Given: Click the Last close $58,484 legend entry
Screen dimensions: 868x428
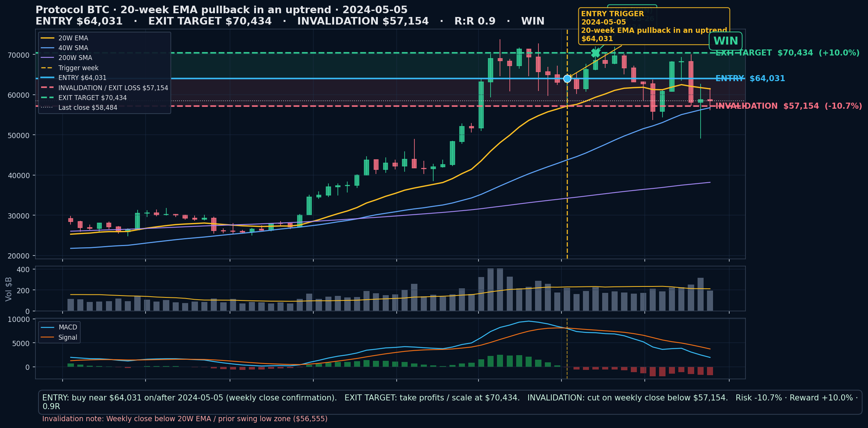Looking at the screenshot, I should coord(79,108).
